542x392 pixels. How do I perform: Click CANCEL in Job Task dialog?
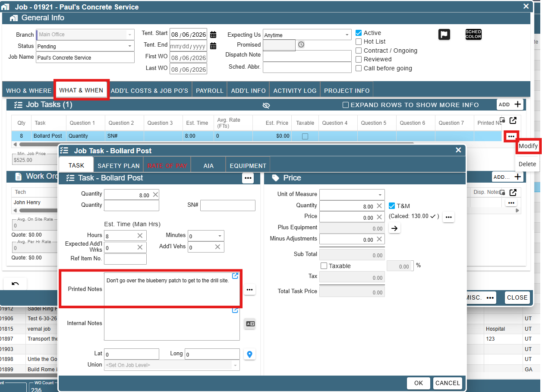coord(447,383)
